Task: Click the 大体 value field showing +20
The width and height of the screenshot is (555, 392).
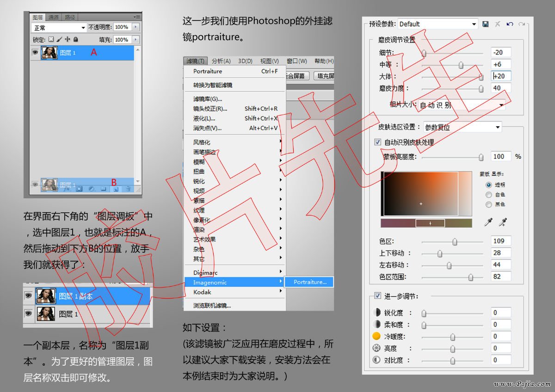Action: [x=501, y=76]
